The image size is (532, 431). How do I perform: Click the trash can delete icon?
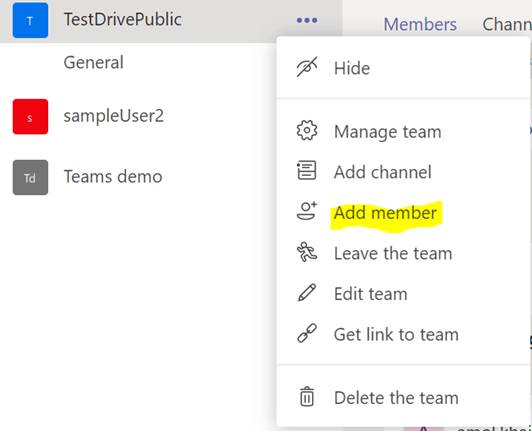307,396
